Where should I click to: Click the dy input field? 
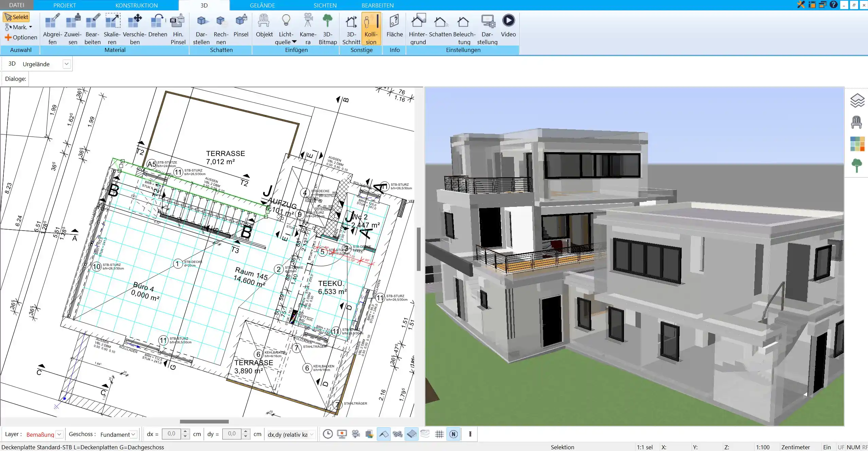coord(232,434)
